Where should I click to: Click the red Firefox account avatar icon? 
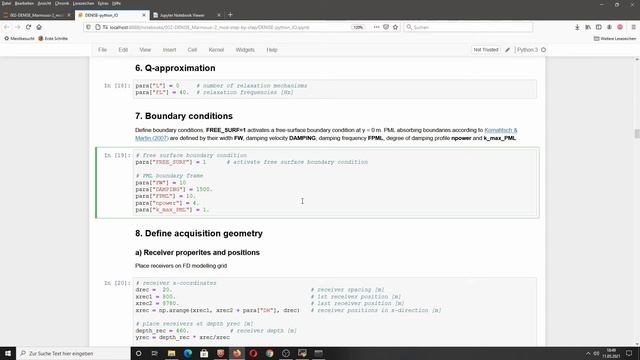click(620, 27)
